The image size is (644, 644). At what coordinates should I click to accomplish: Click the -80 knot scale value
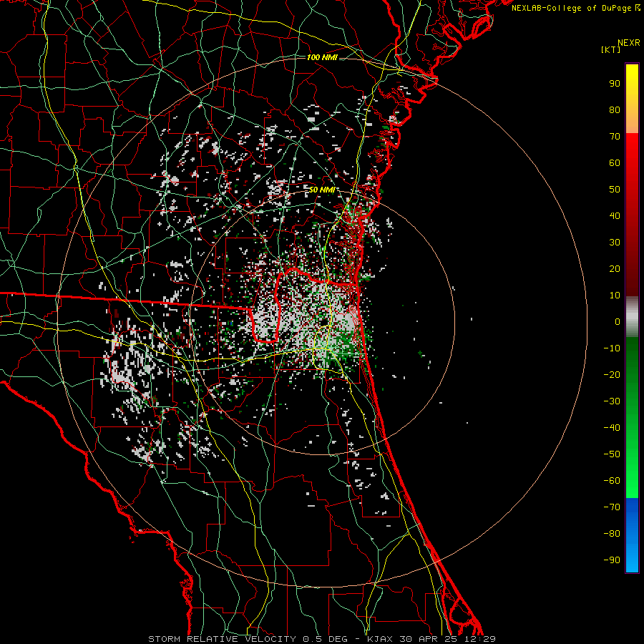[612, 534]
